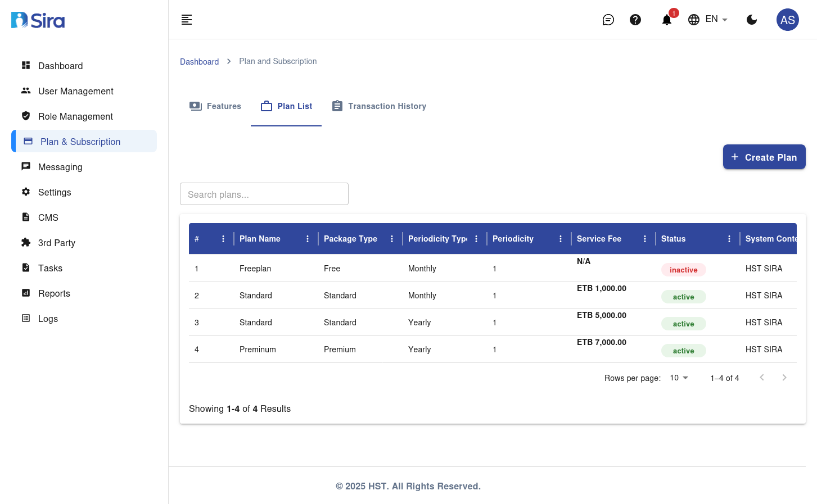Switch to the Features tab

click(x=215, y=106)
